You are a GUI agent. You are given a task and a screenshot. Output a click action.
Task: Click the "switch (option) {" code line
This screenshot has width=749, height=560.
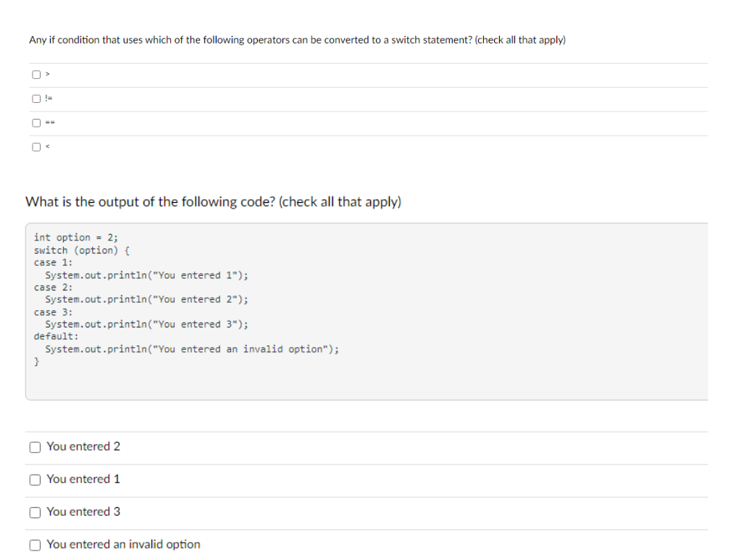(81, 250)
